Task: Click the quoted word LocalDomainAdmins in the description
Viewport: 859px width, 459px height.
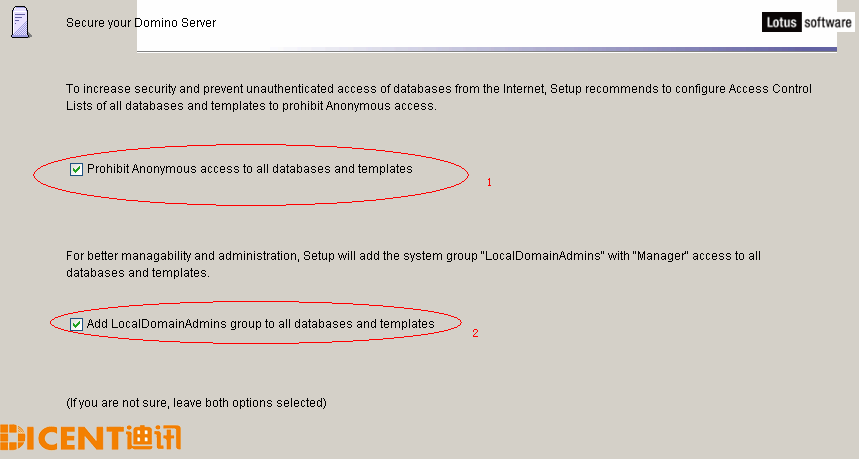Action: pos(543,256)
